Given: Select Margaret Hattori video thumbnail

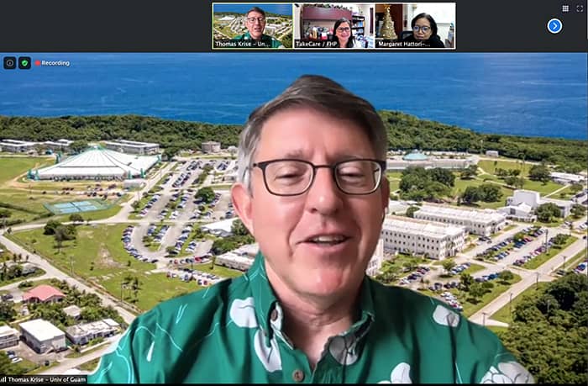Looking at the screenshot, I should pos(415,26).
